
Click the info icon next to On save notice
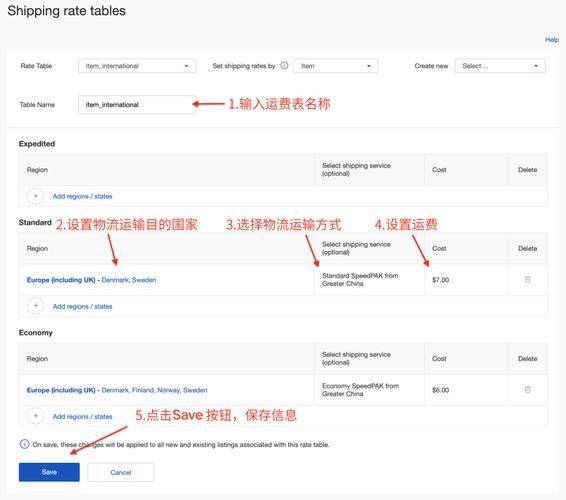point(24,444)
